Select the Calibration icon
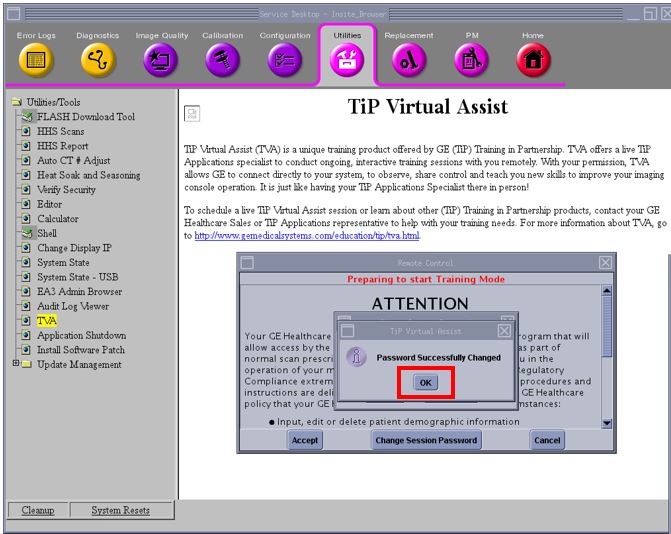The width and height of the screenshot is (671, 534). 222,61
